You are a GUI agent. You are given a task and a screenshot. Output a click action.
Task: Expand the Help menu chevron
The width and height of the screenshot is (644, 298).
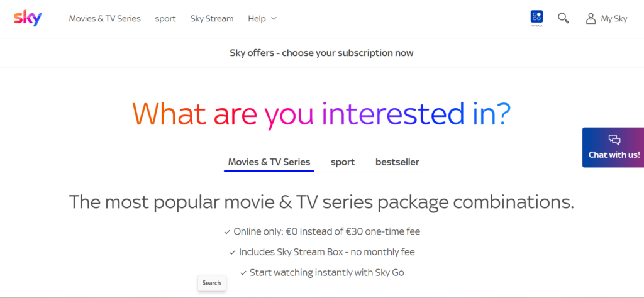coord(274,19)
